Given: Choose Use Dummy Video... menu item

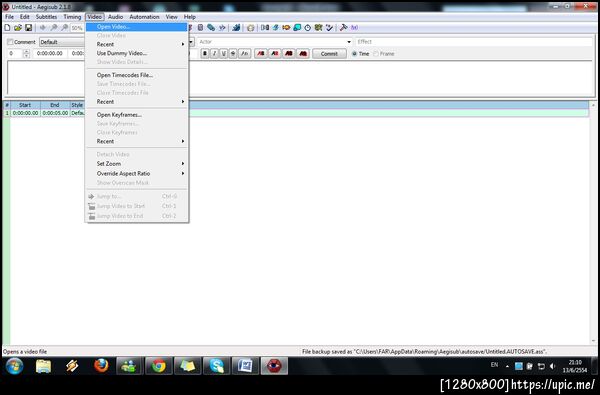Looking at the screenshot, I should (137, 53).
